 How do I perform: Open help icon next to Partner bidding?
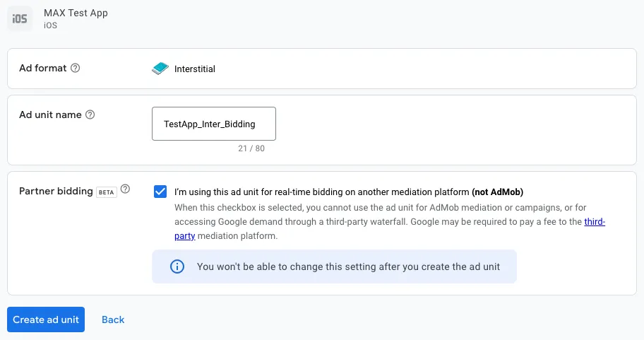[125, 189]
